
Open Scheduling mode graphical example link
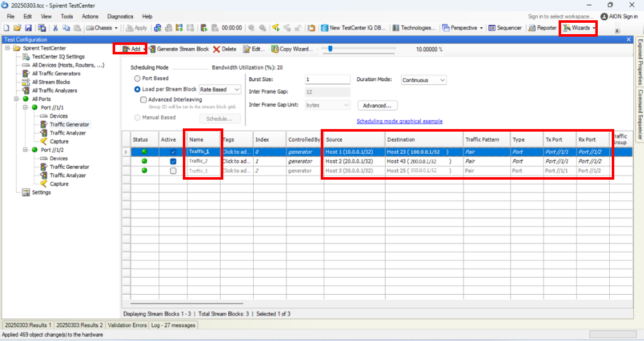[399, 121]
